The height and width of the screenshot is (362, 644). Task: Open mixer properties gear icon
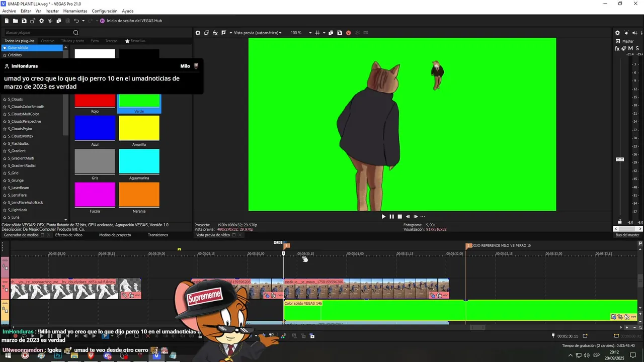coord(617,33)
